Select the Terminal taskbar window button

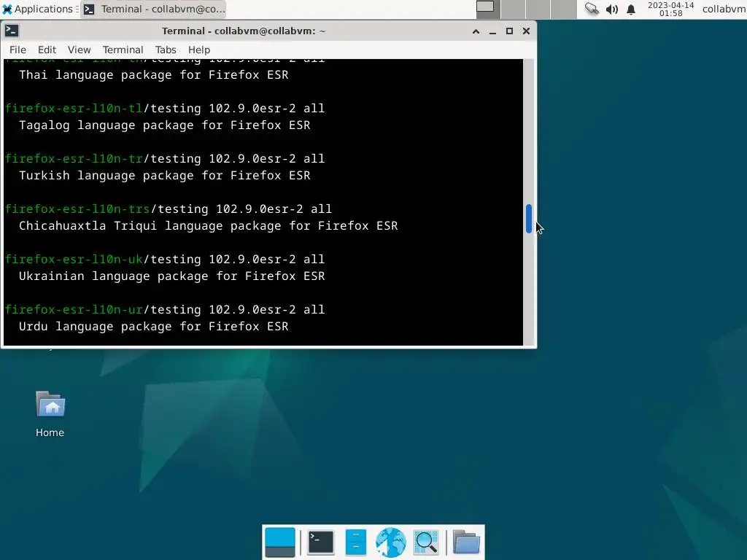(154, 9)
